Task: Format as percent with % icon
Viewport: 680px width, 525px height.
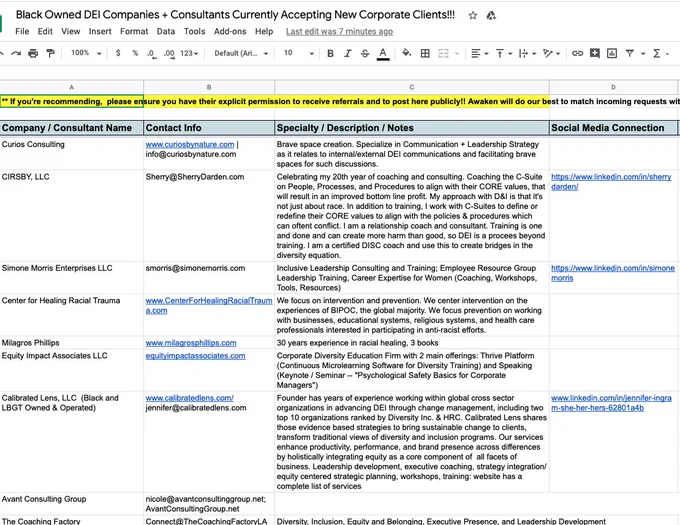Action: coord(135,53)
